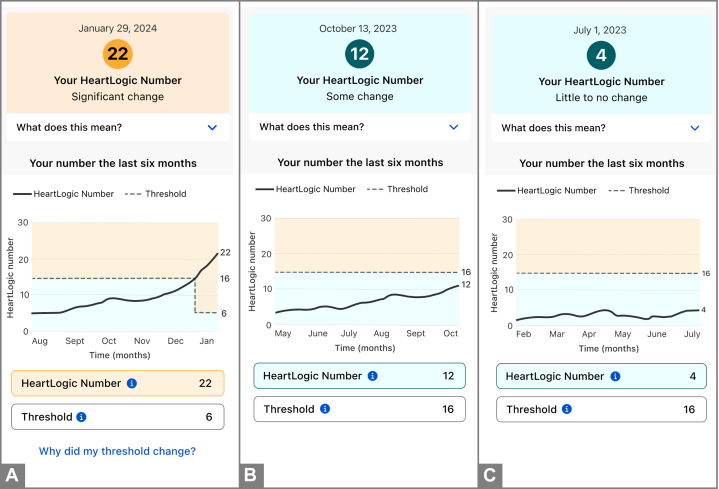Open info icon next to Threshold in panel C

567,409
